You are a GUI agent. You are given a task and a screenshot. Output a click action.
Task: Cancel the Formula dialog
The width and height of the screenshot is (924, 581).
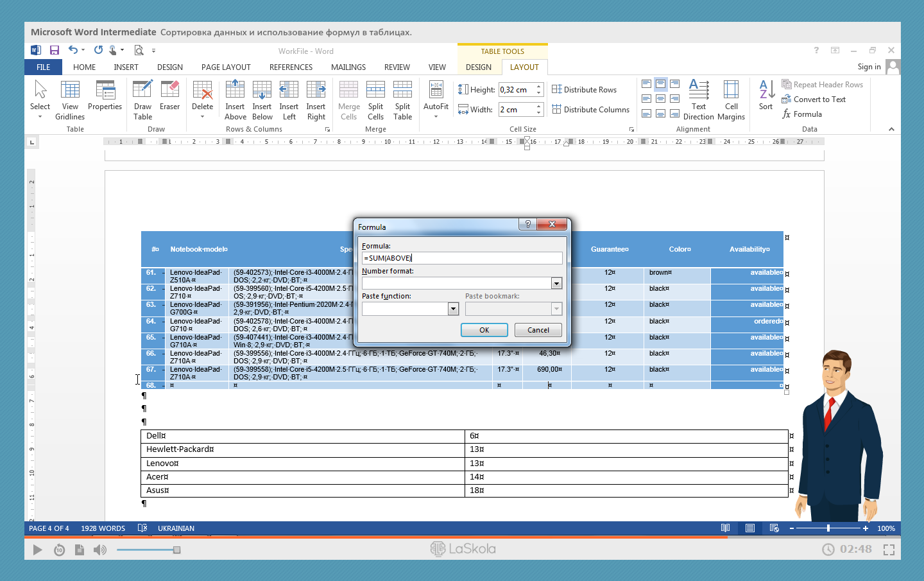click(538, 330)
